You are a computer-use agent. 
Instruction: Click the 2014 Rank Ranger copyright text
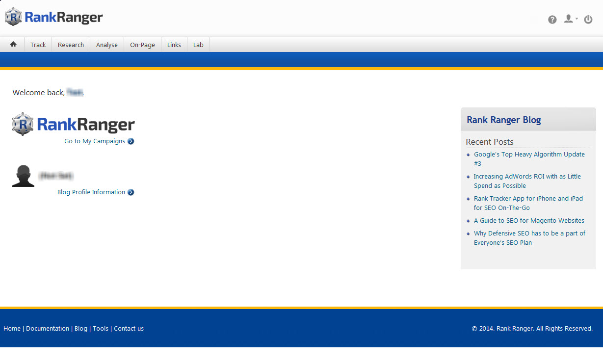pos(532,329)
